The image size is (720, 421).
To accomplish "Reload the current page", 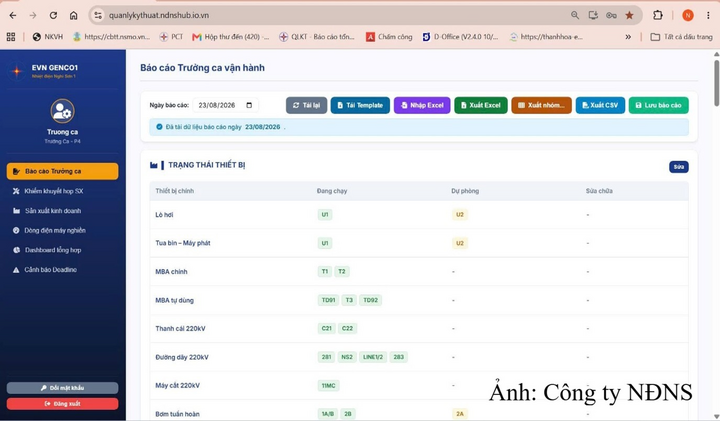I will [x=53, y=15].
